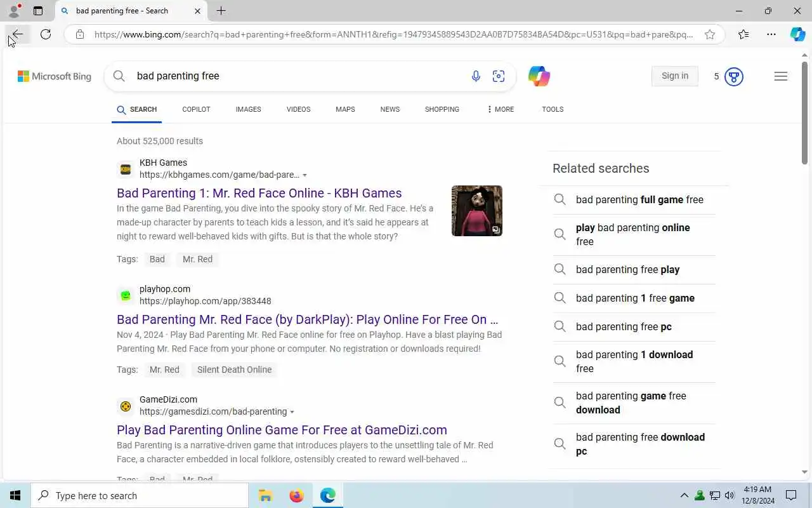
Task: Click the page vertical scrollbar thumb
Action: 804,112
